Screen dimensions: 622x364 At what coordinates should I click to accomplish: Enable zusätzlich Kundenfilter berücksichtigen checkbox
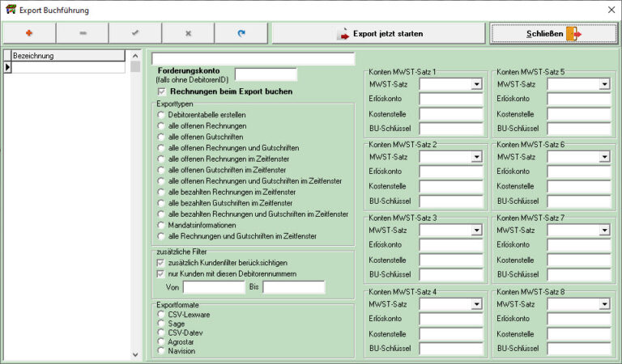click(x=160, y=263)
